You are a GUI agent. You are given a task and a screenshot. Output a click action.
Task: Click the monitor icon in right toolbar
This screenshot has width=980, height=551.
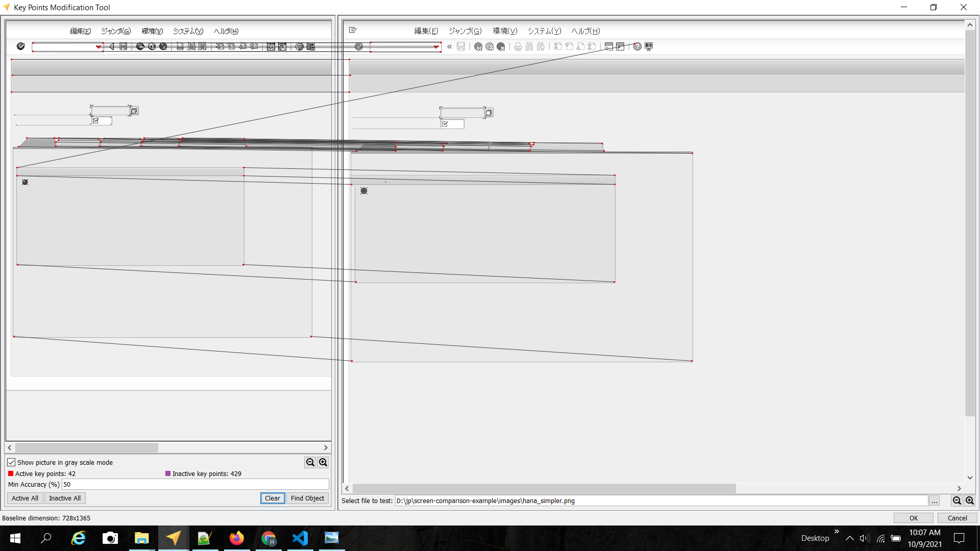pyautogui.click(x=649, y=46)
